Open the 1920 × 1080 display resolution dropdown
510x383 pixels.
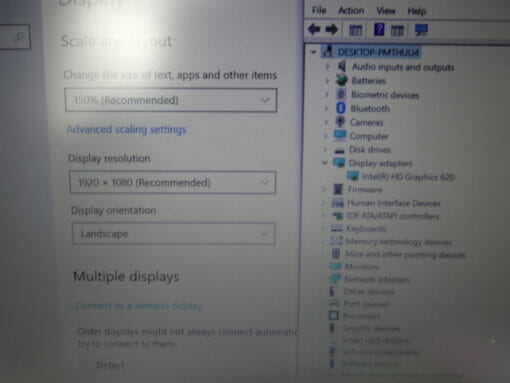click(x=173, y=182)
